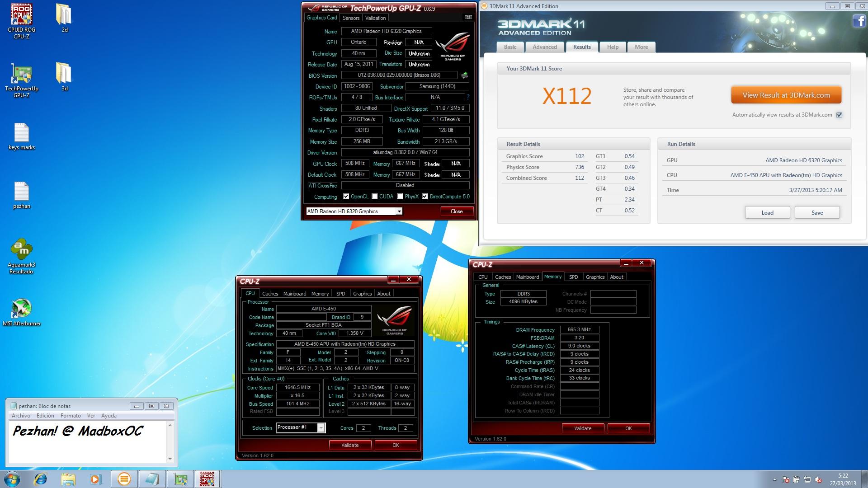Click the X112 score text
Screen dimensions: 868x488
(x=567, y=96)
